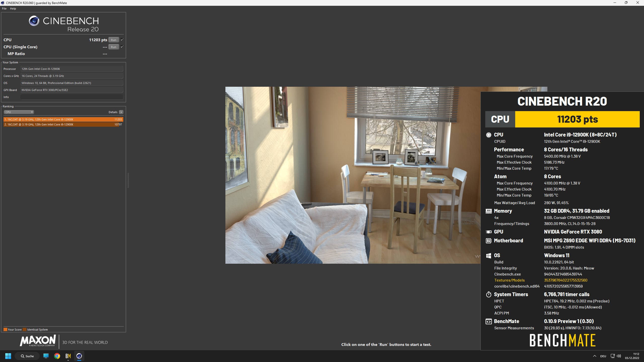The width and height of the screenshot is (644, 362).
Task: Expand ranking Details arrow button
Action: [121, 112]
